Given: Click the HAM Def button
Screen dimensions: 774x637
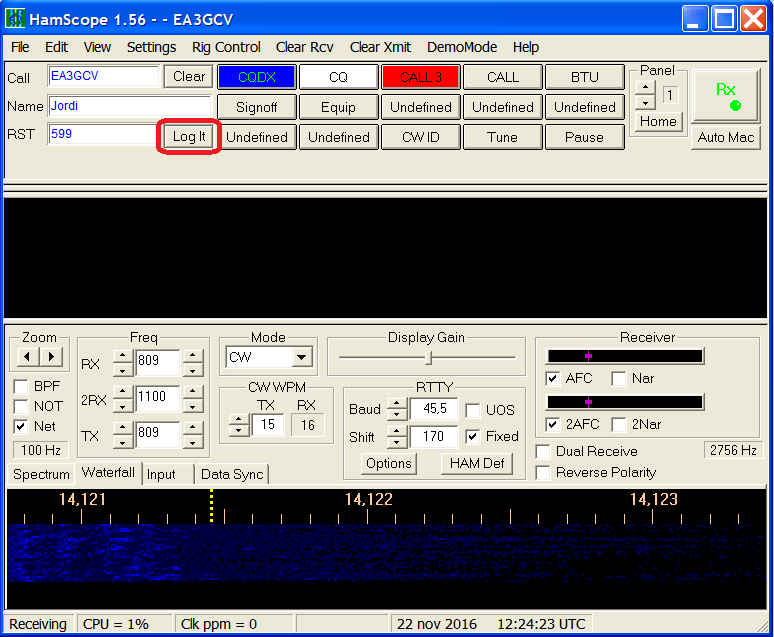Looking at the screenshot, I should (x=477, y=463).
